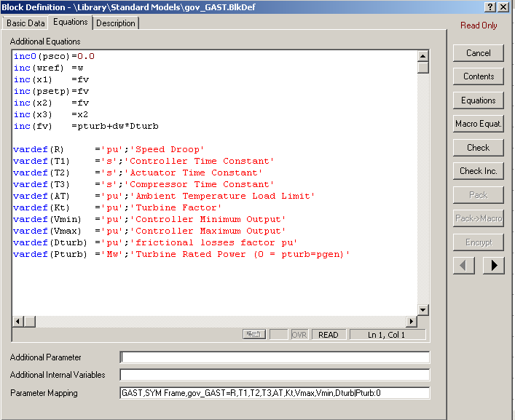This screenshot has height=420, width=515.
Task: Click the Ln 1, Col 1 indicator
Action: (x=387, y=335)
